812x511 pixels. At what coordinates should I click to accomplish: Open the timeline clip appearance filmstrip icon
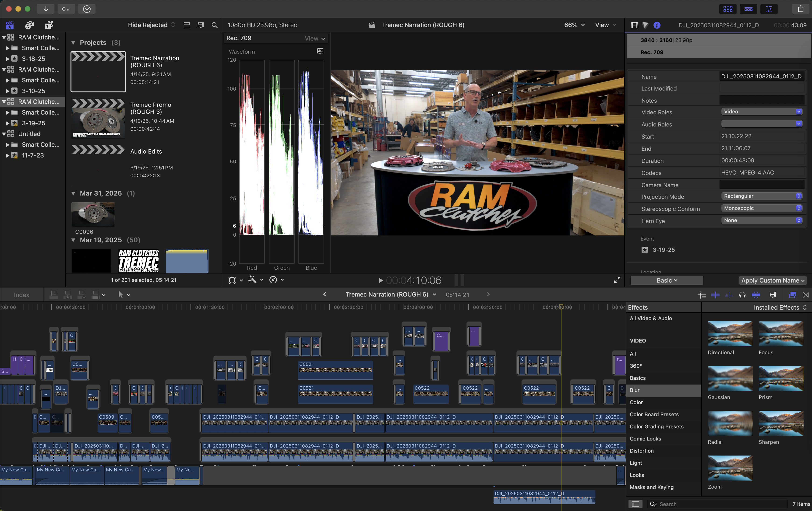(x=773, y=295)
